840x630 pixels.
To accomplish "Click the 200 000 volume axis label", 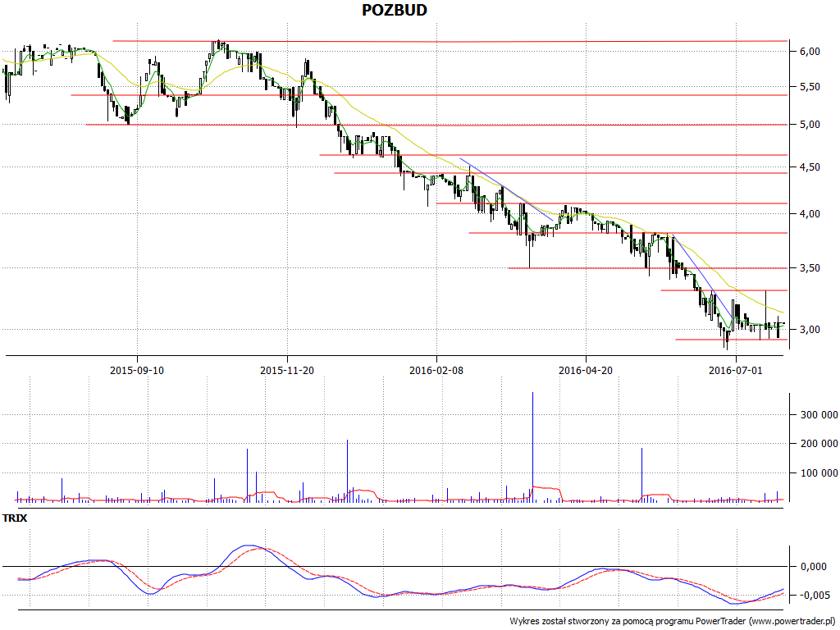I will point(819,444).
